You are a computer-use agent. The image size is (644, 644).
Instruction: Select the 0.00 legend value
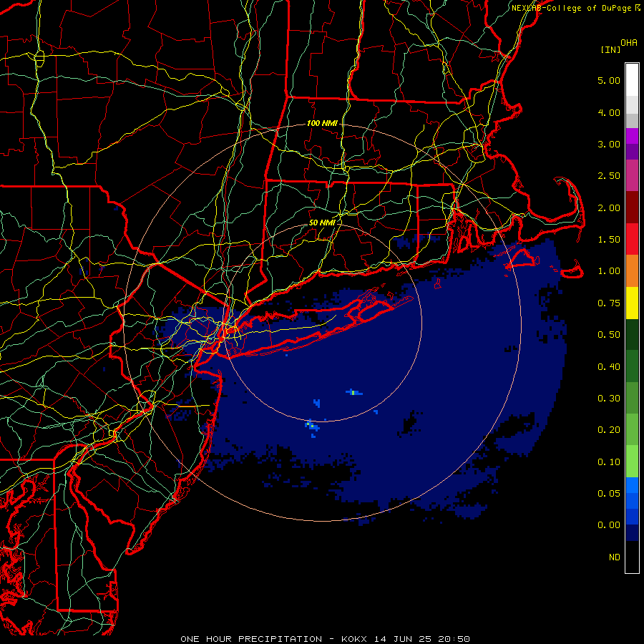point(609,525)
